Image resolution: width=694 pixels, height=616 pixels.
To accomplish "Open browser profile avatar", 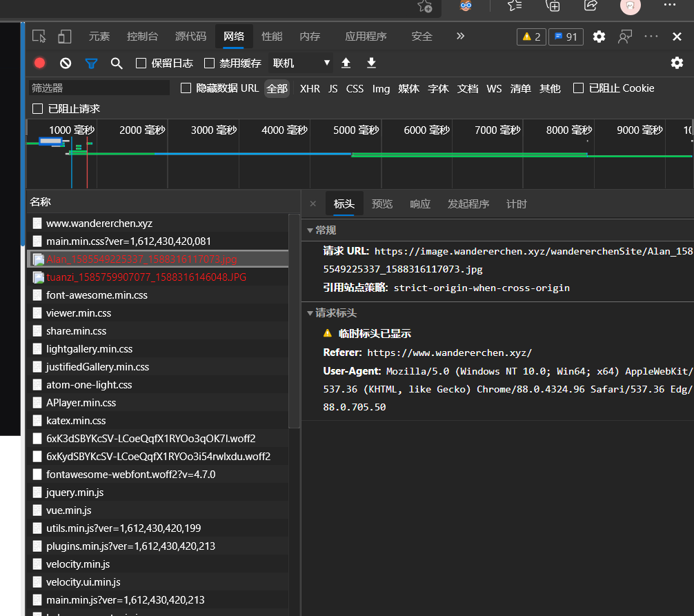I will tap(631, 6).
